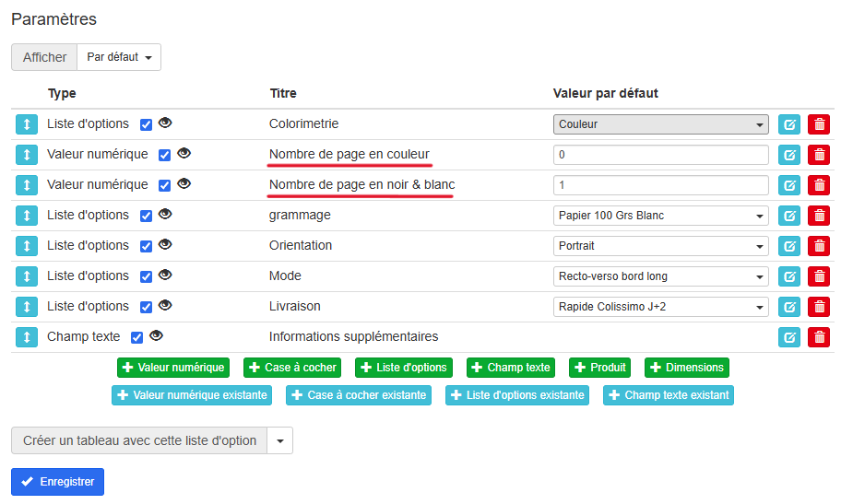The height and width of the screenshot is (504, 853).
Task: Expand the arrow beside Créer un tableau button
Action: 280,440
